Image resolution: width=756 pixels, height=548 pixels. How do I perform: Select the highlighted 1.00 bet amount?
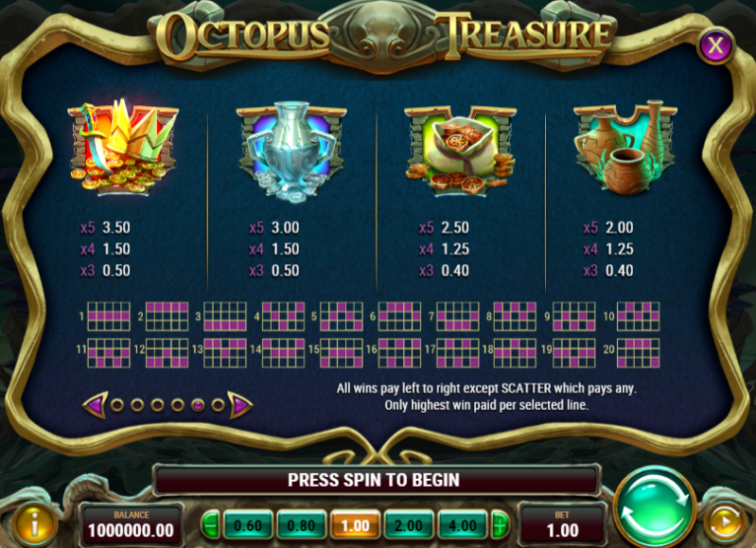click(355, 525)
